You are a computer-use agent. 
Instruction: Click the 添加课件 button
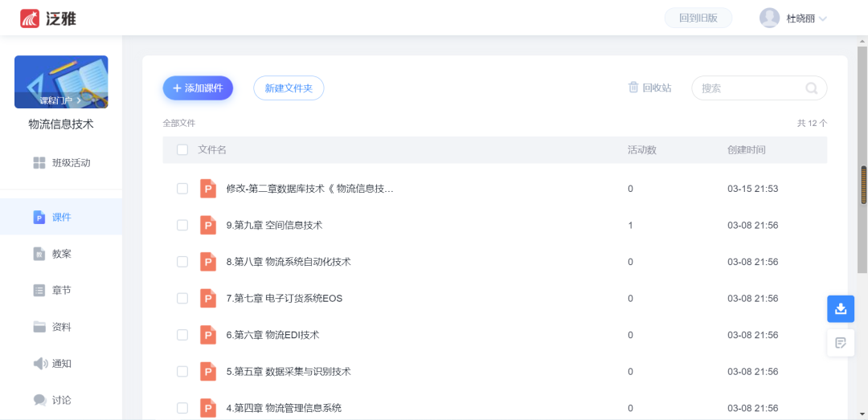point(198,88)
